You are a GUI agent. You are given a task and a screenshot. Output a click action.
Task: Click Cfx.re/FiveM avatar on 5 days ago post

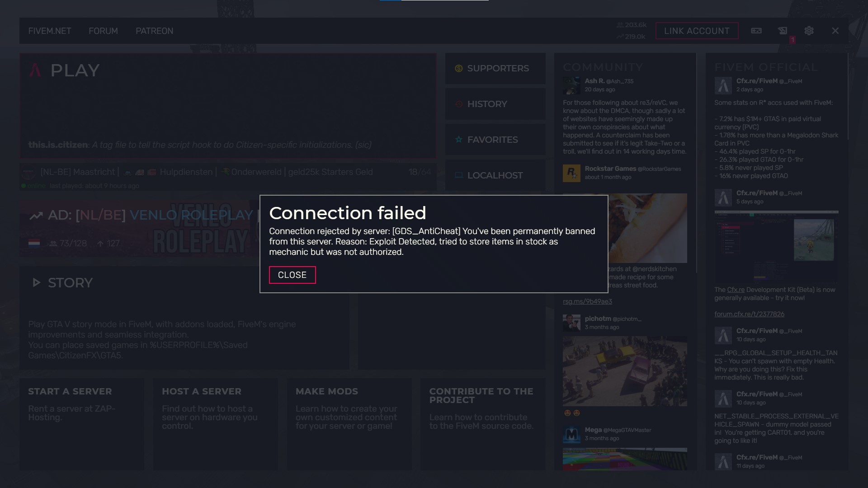723,197
